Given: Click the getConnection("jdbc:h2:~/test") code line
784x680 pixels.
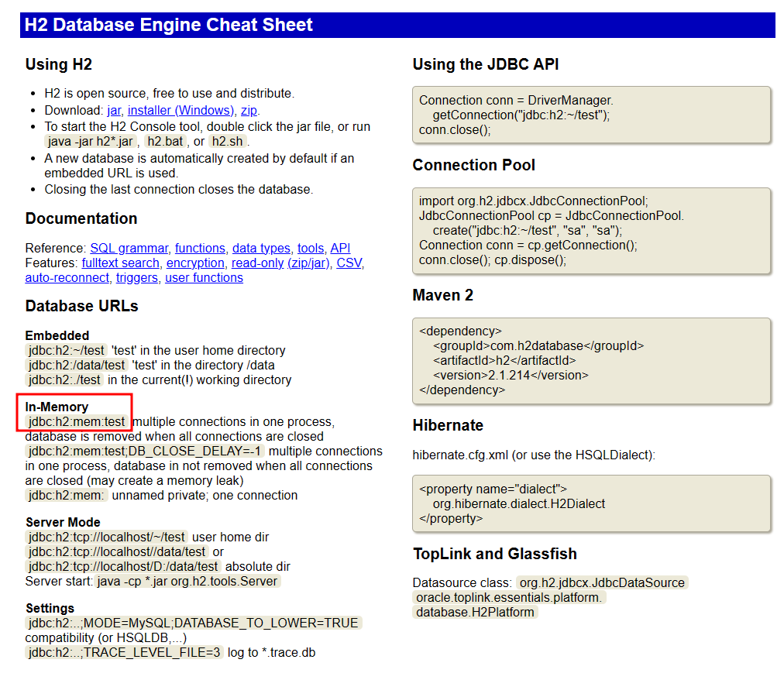Looking at the screenshot, I should pyautogui.click(x=521, y=115).
